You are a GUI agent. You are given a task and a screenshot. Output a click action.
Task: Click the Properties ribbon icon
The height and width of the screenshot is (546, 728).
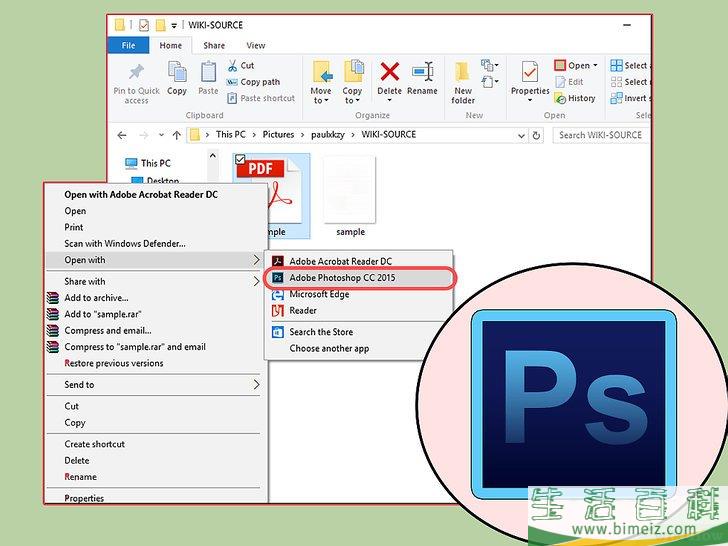[529, 72]
